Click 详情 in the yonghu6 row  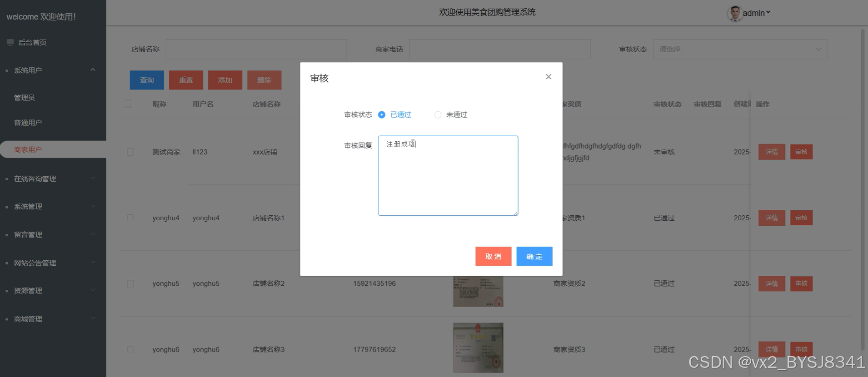772,349
